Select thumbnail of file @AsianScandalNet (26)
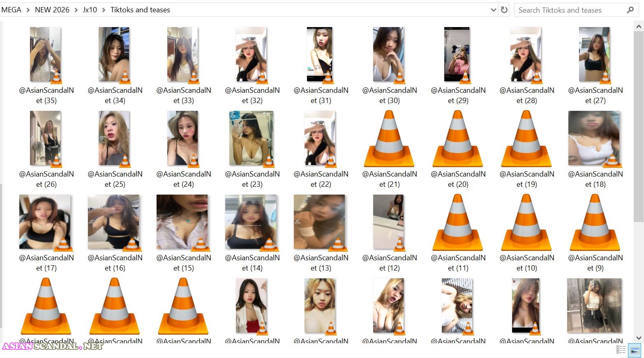Viewport: 644px width, 358px height. [46, 139]
